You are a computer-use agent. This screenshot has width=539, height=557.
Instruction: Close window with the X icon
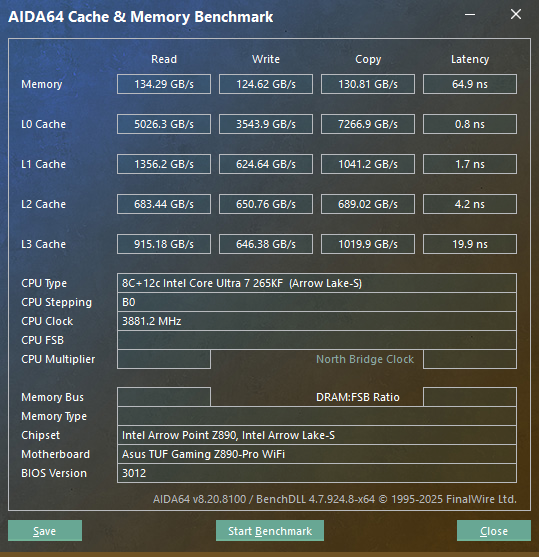click(x=516, y=15)
